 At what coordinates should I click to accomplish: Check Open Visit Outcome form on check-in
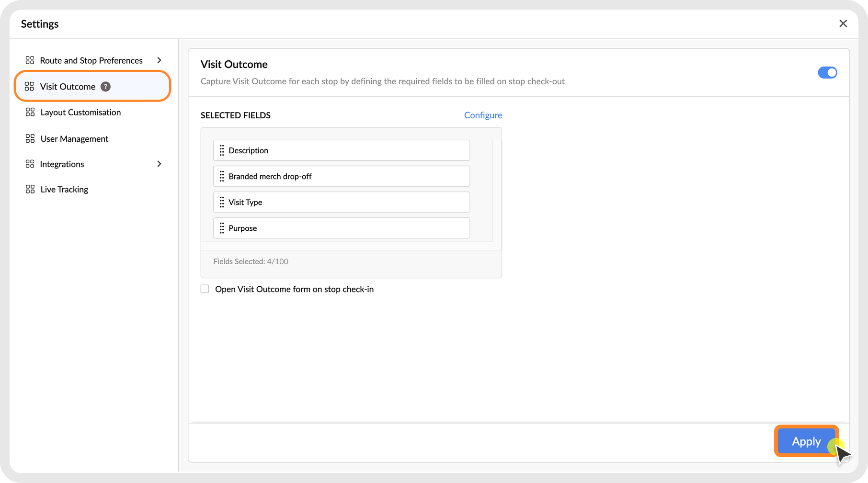tap(205, 289)
